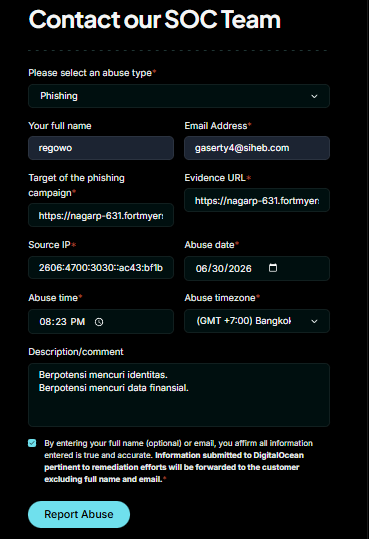
Task: Click the Target of the phishing campaign field
Action: tap(101, 215)
